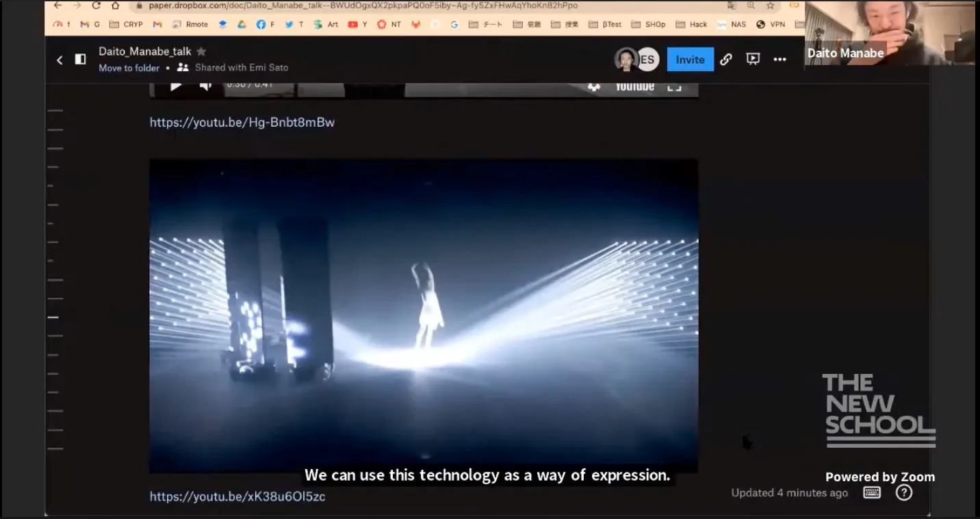The height and width of the screenshot is (519, 980).
Task: Open the CRYP bookmarks folder
Action: (x=127, y=24)
